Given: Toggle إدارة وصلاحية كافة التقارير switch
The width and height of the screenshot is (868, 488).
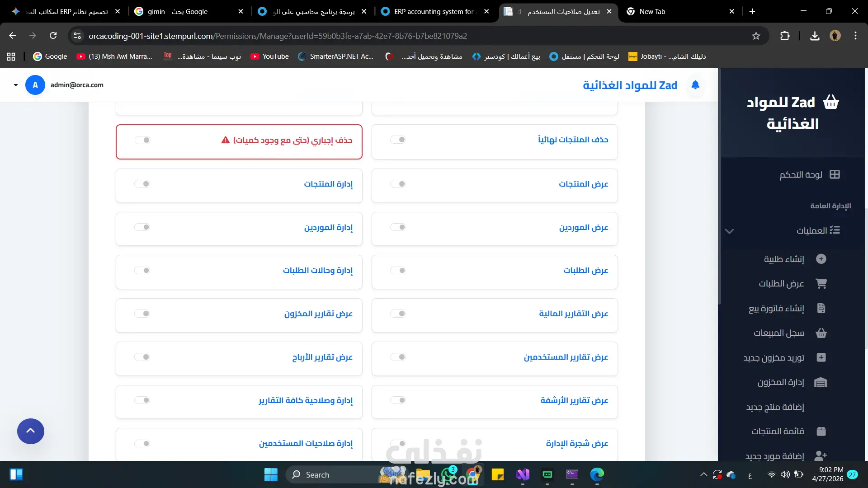Looking at the screenshot, I should pyautogui.click(x=142, y=400).
